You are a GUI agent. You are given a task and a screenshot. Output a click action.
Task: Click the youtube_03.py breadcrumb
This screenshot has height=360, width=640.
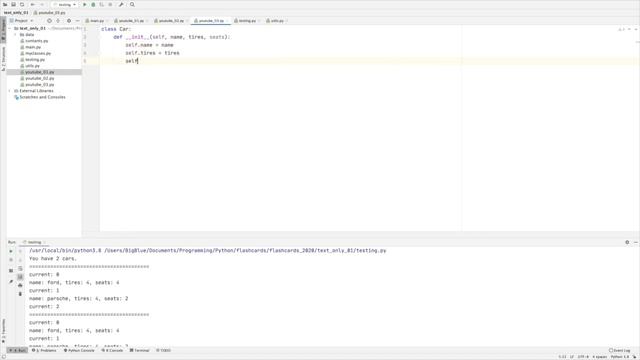49,13
